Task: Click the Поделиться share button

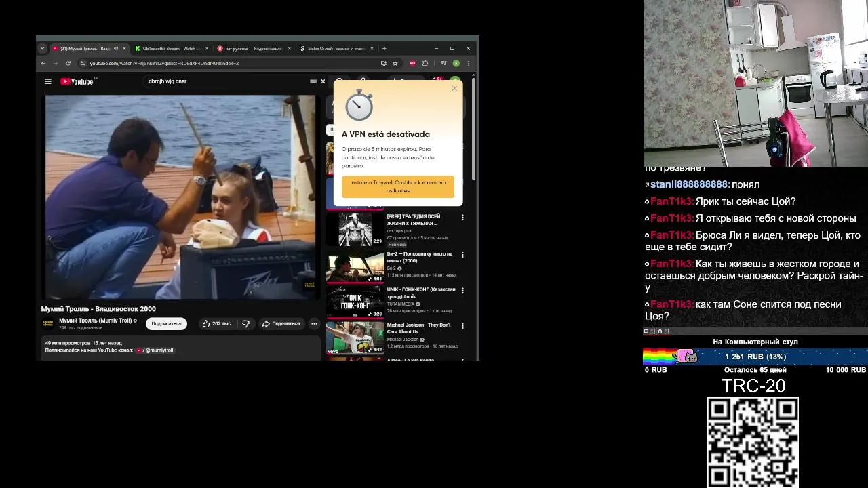Action: [x=281, y=323]
